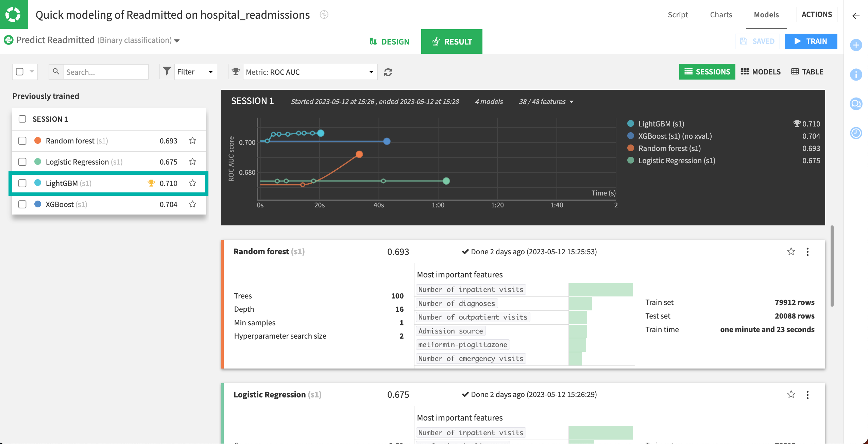Click the Dataiku logo home icon
The height and width of the screenshot is (444, 868).
(x=14, y=14)
